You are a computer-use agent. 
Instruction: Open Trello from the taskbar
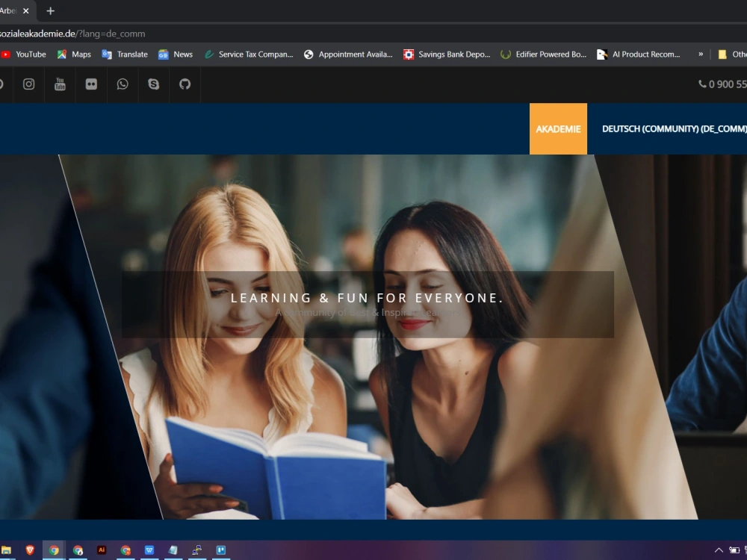click(x=221, y=550)
